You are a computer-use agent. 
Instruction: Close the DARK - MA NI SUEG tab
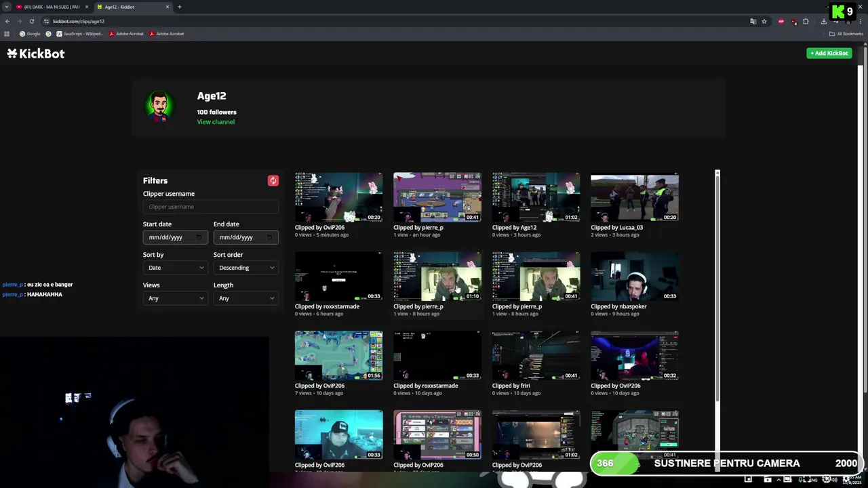point(86,7)
